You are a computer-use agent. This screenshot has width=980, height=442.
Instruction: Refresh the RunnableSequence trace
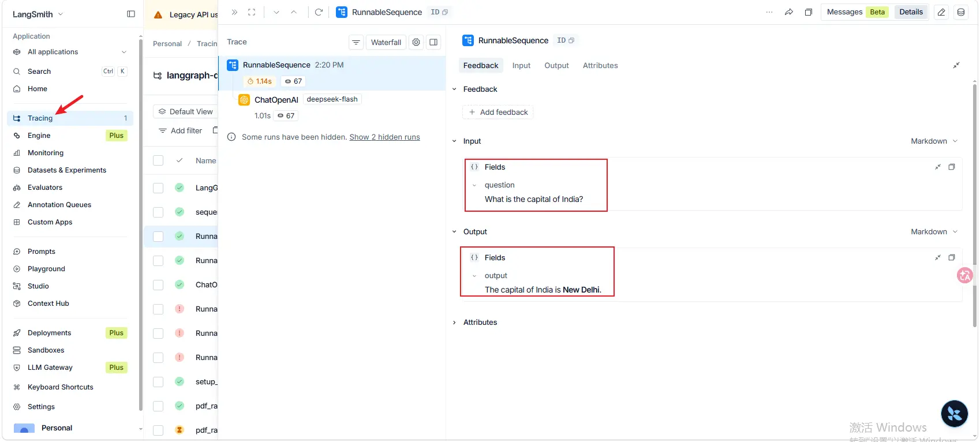click(319, 12)
